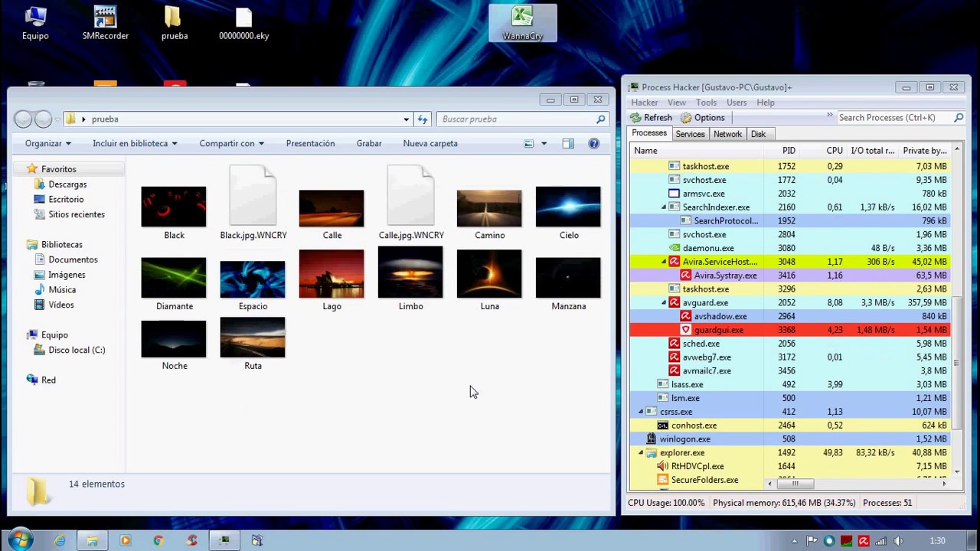This screenshot has width=980, height=551.
Task: Click the Buscar prueba search field
Action: click(516, 119)
